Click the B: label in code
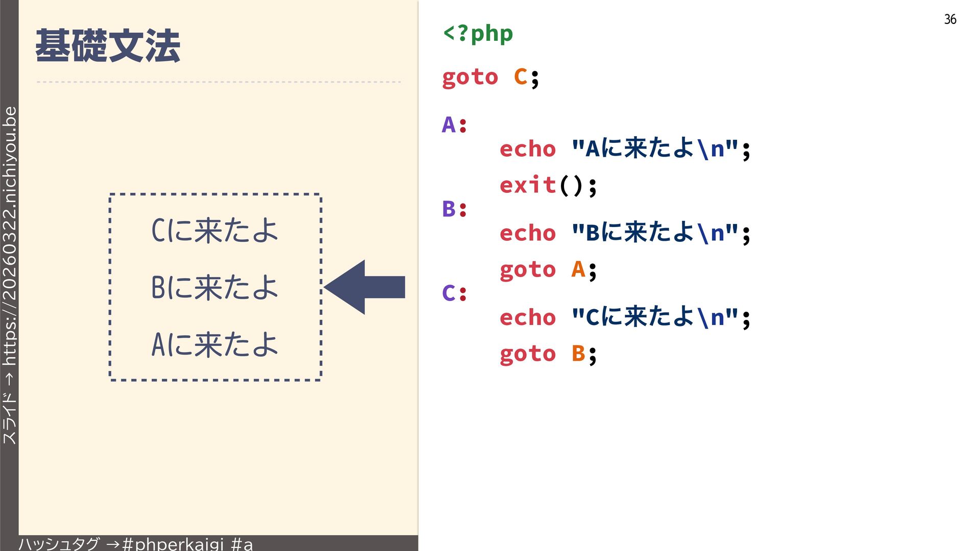The width and height of the screenshot is (980, 551). 454,209
